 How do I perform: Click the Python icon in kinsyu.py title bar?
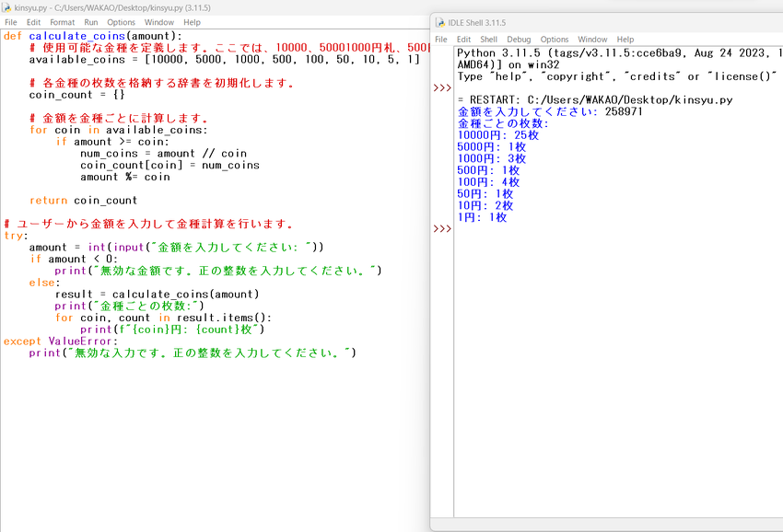tap(7, 8)
